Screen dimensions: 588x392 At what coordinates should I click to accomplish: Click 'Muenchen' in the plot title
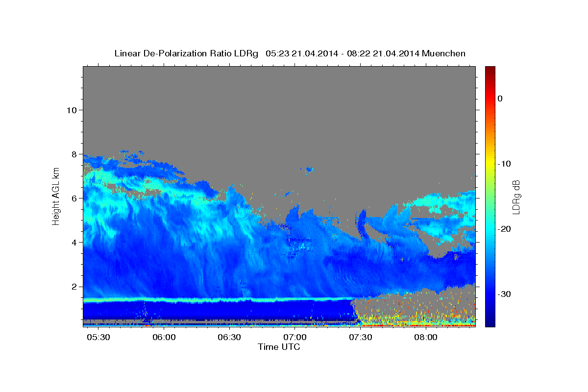443,53
